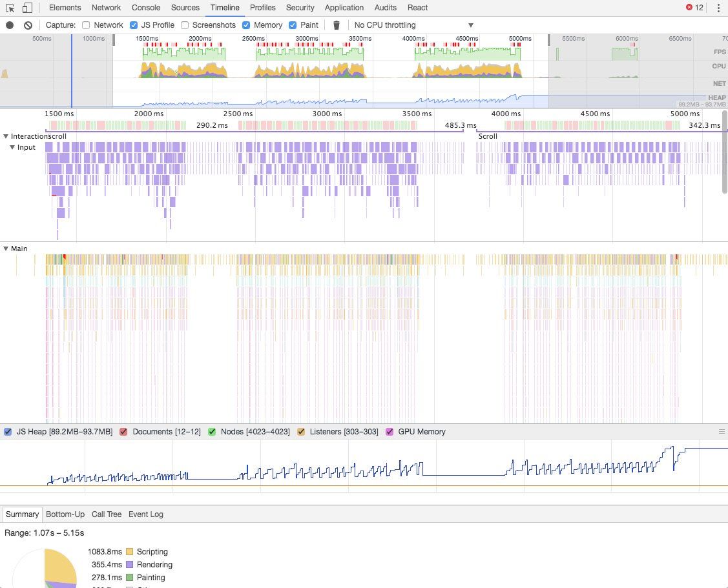Click the garbage collection trash icon
728x588 pixels.
click(x=336, y=25)
